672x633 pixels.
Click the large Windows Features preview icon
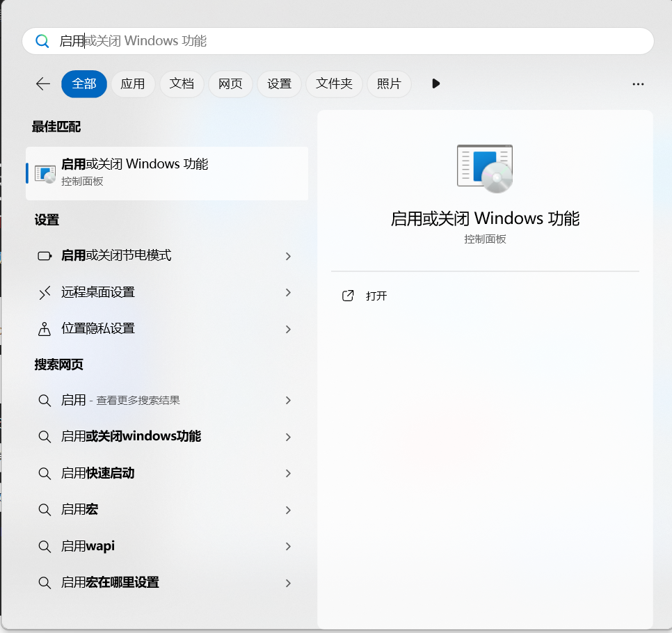485,169
